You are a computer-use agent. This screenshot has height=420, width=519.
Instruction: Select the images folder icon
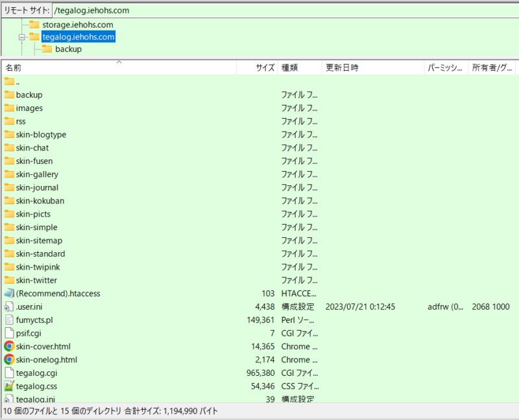(9, 108)
